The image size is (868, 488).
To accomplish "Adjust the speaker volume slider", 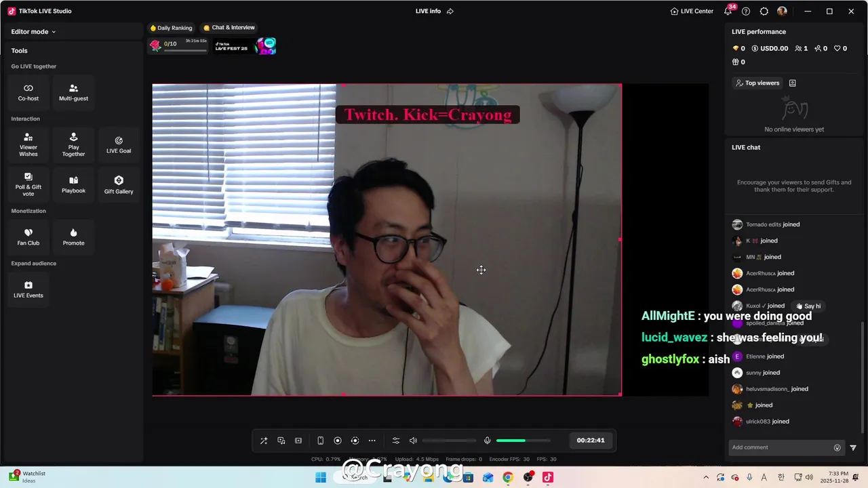I will (450, 441).
